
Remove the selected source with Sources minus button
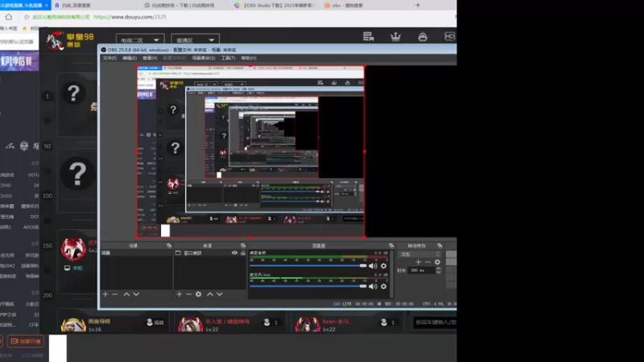coord(188,294)
